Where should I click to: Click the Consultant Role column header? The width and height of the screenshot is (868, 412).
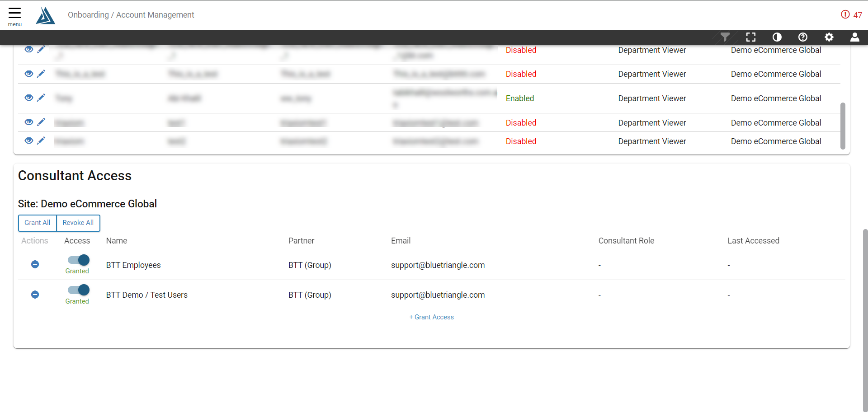tap(627, 241)
